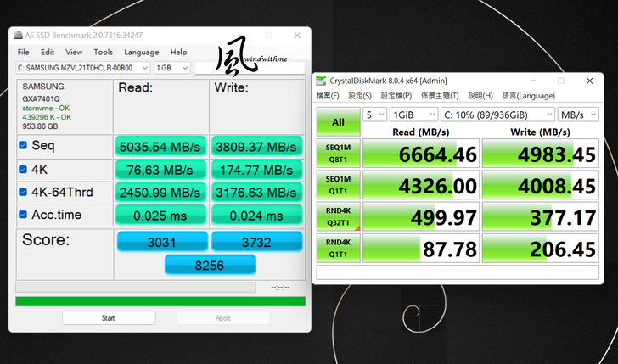
Task: Open the View menu in AS SSD
Action: [74, 52]
